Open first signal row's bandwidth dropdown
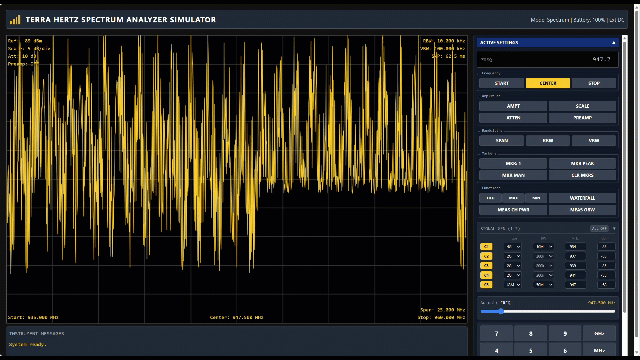 (x=543, y=247)
